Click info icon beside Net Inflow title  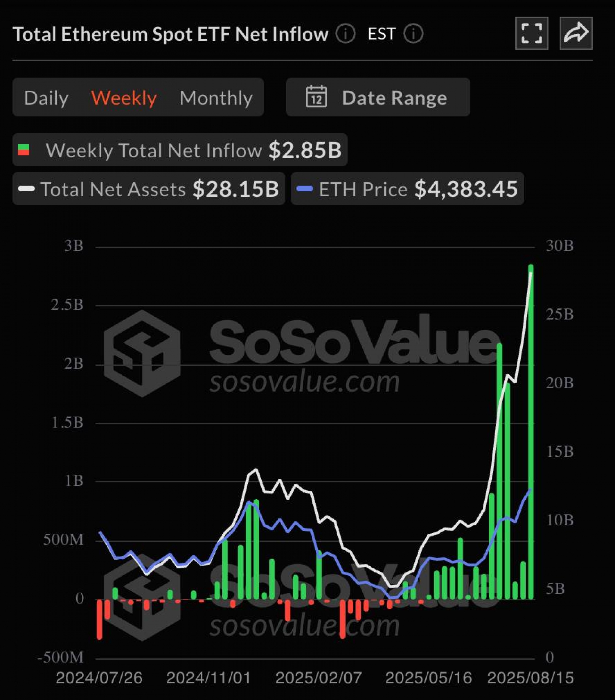coord(345,34)
